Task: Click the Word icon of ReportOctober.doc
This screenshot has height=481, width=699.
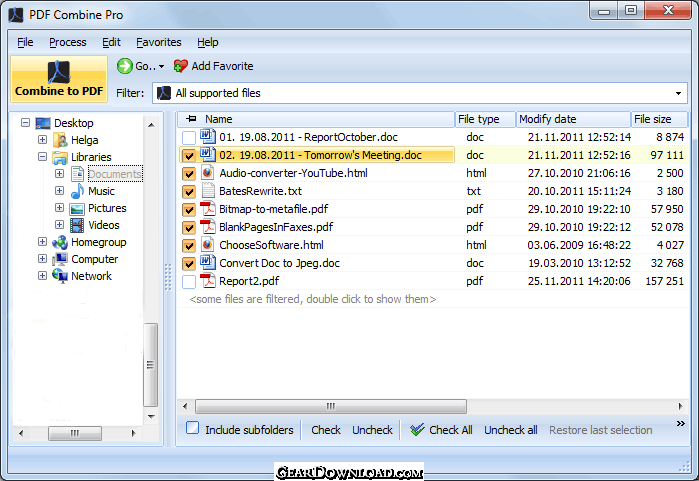Action: pyautogui.click(x=207, y=136)
